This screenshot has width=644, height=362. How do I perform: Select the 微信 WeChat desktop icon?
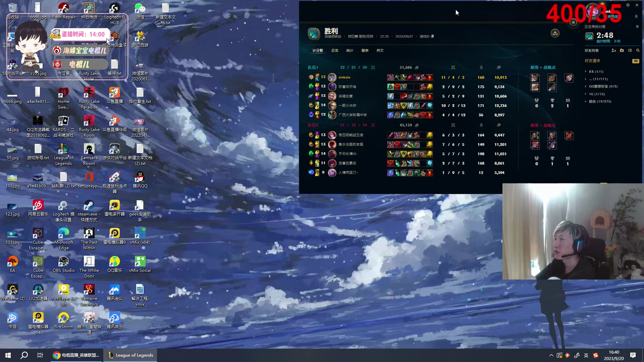click(140, 11)
